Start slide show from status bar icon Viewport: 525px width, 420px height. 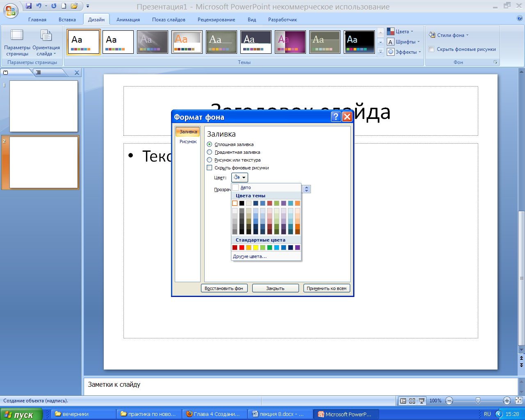(x=421, y=401)
